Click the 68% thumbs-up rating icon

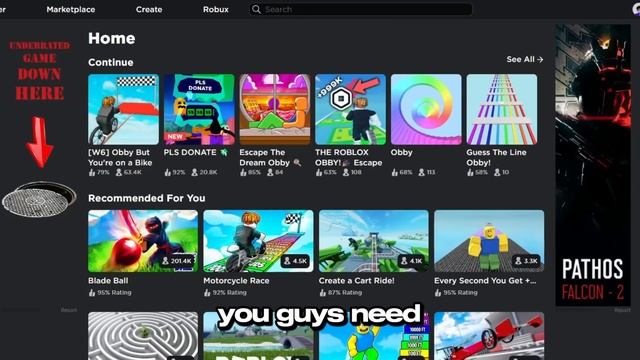coord(395,173)
